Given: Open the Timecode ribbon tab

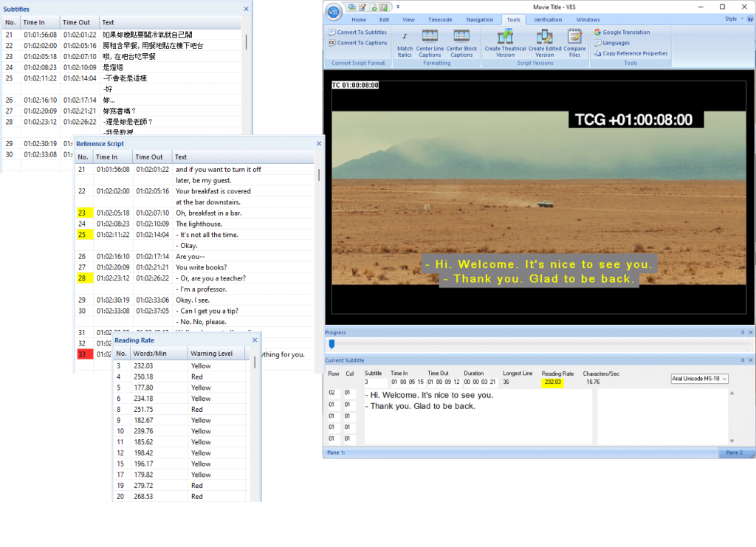Looking at the screenshot, I should (440, 20).
